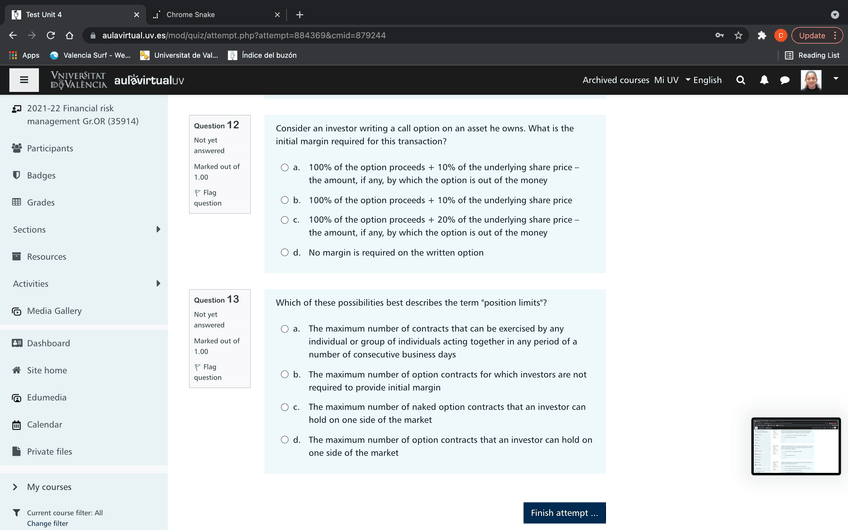Open the Chrome extensions puzzle icon
This screenshot has width=848, height=530.
(x=762, y=35)
